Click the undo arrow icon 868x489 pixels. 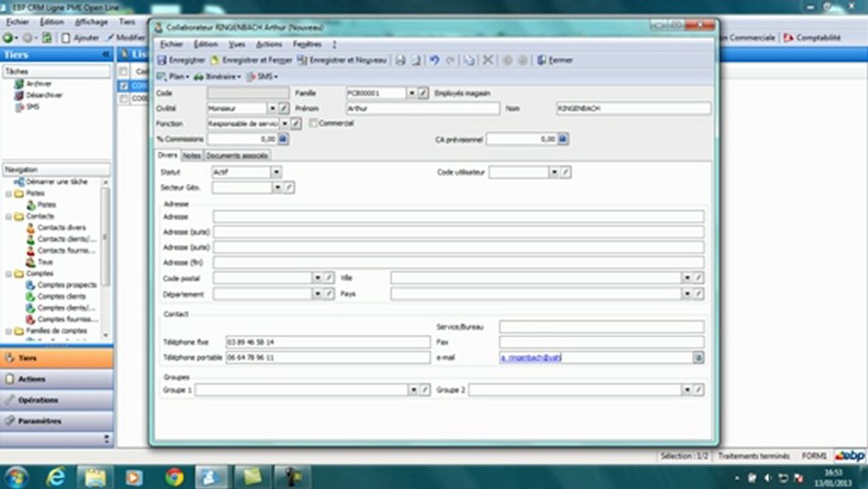point(435,60)
